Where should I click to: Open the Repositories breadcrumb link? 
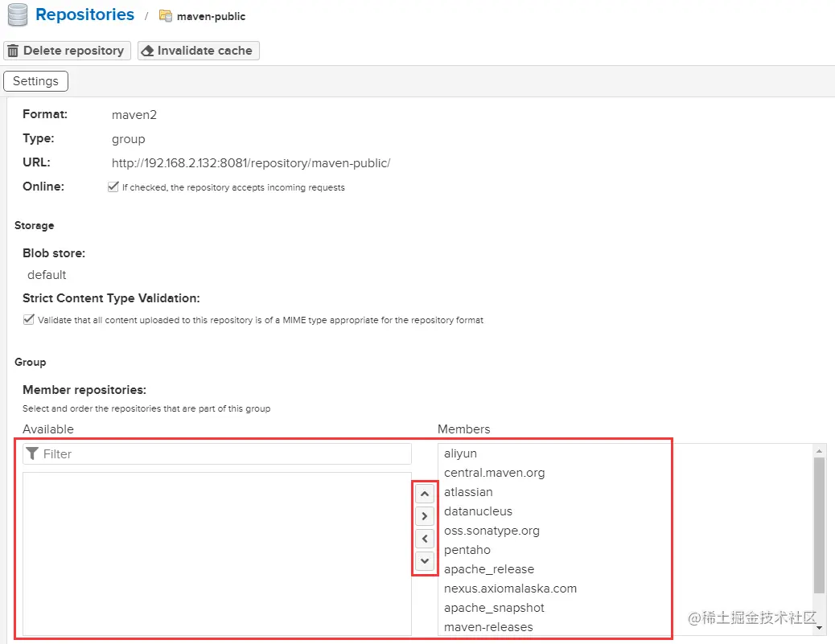84,14
